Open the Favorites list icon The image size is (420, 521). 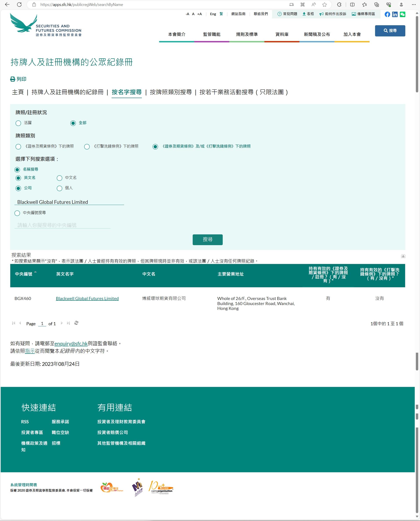pyautogui.click(x=364, y=4)
